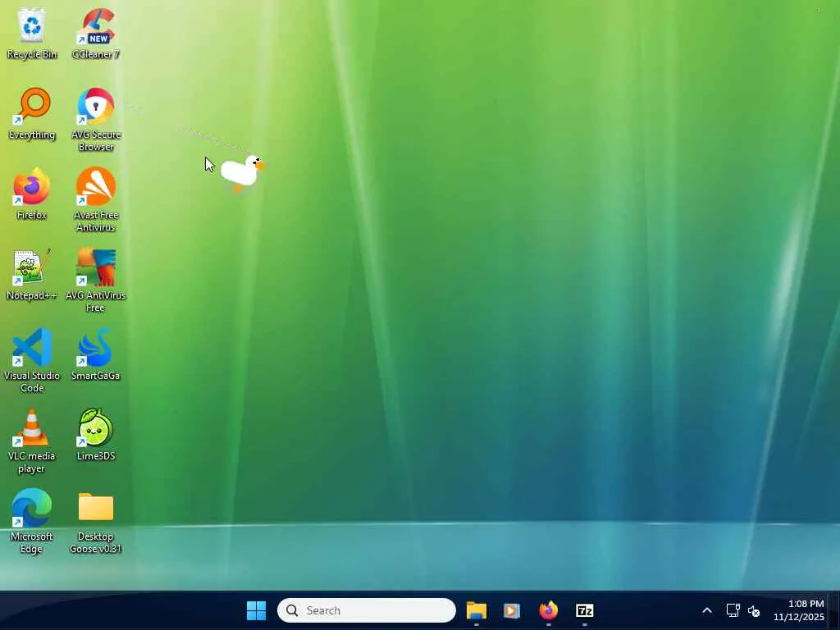This screenshot has width=840, height=630.
Task: Select the Microsoft Edge desktop shortcut
Action: 32,521
